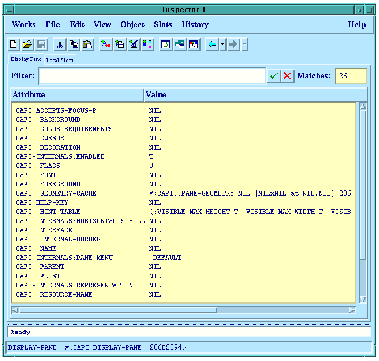Click the Matches count field
Image resolution: width=379 pixels, height=361 pixels.
pos(351,76)
